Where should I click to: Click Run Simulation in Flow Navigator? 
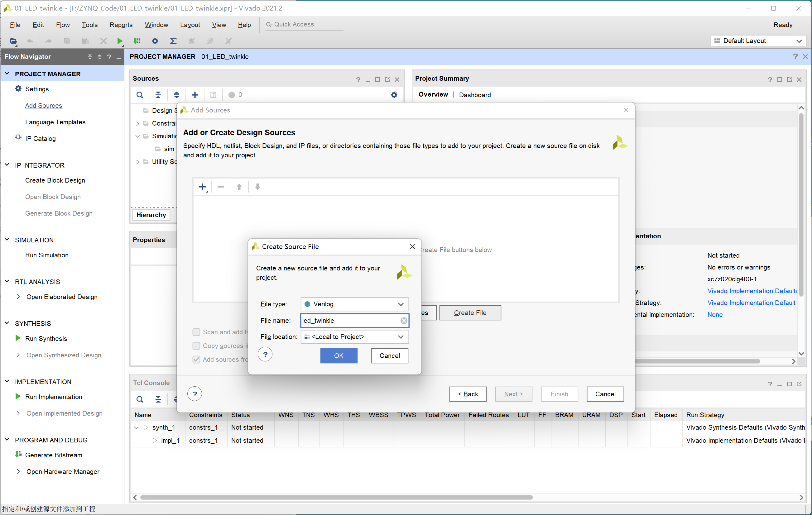pos(46,255)
